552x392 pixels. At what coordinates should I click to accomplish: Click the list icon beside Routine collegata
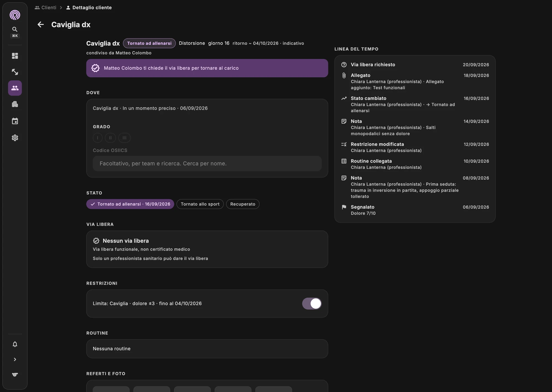(344, 161)
